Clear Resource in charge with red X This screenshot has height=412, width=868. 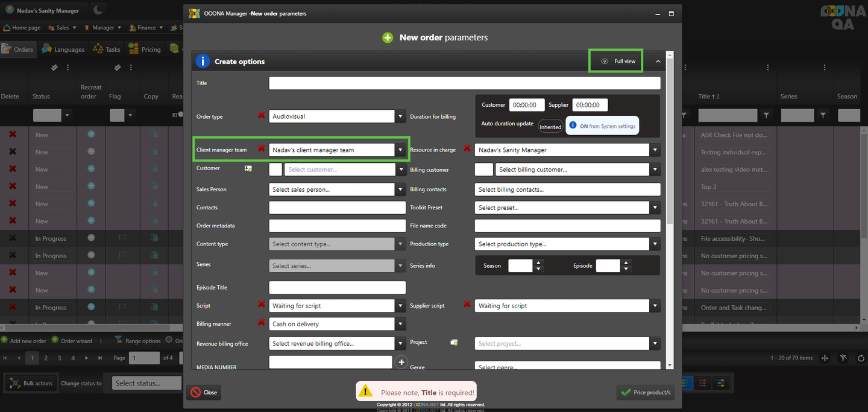(x=467, y=149)
